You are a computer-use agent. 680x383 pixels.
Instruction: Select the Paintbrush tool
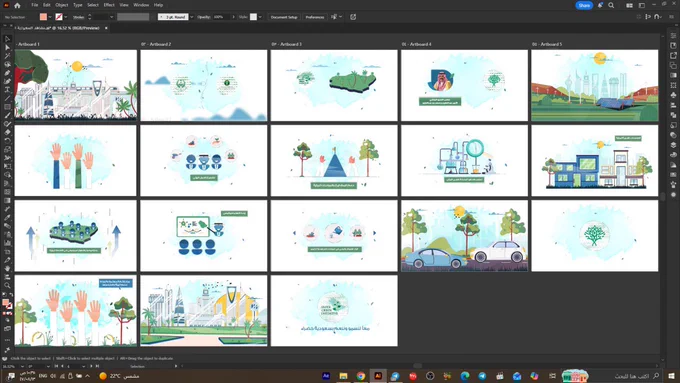pyautogui.click(x=7, y=115)
